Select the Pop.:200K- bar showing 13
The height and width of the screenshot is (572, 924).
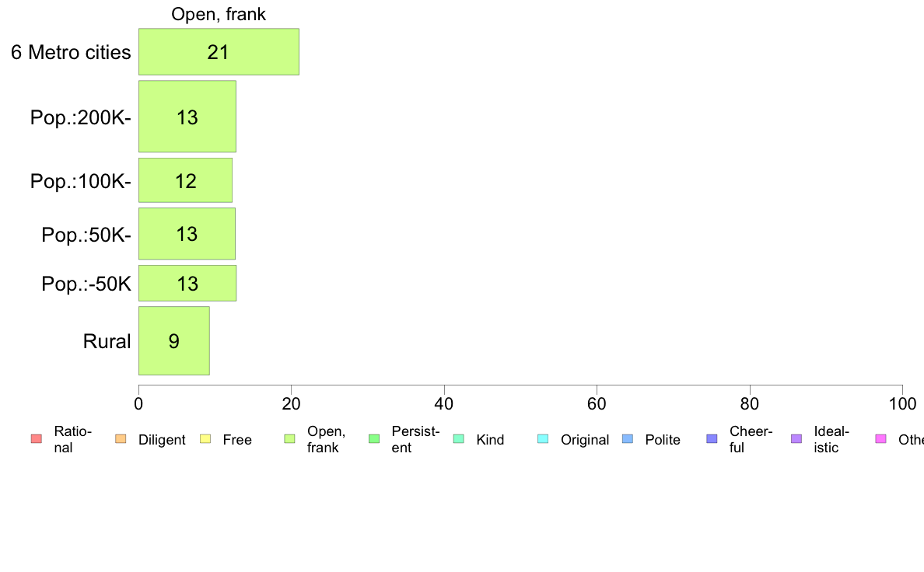tap(187, 117)
